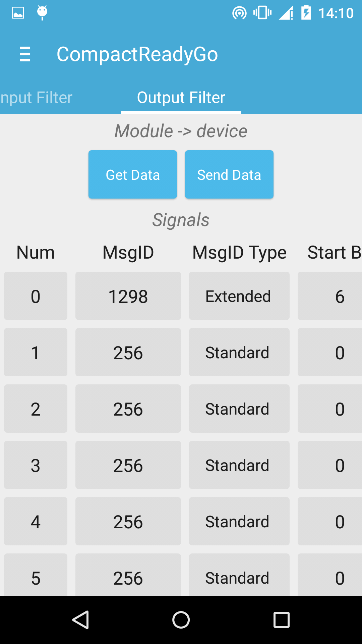This screenshot has width=362, height=644.
Task: Change row 1 MsgID Type from Standard
Action: click(239, 352)
